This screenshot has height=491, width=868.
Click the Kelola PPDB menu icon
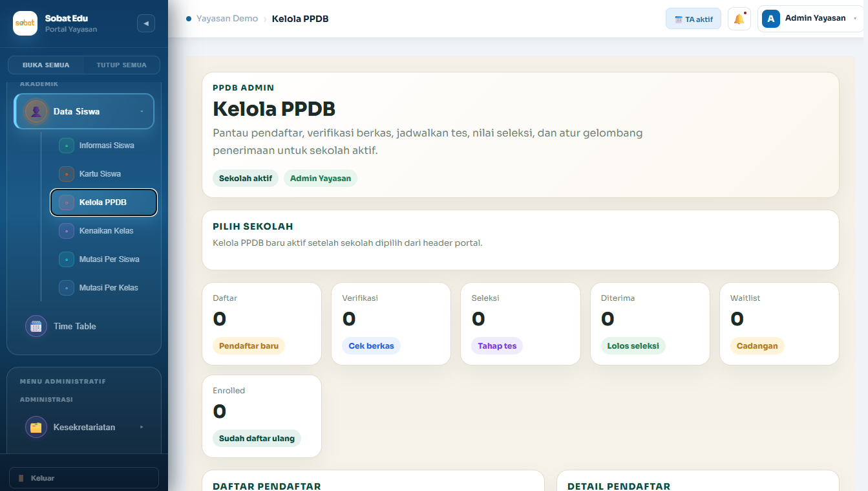67,202
